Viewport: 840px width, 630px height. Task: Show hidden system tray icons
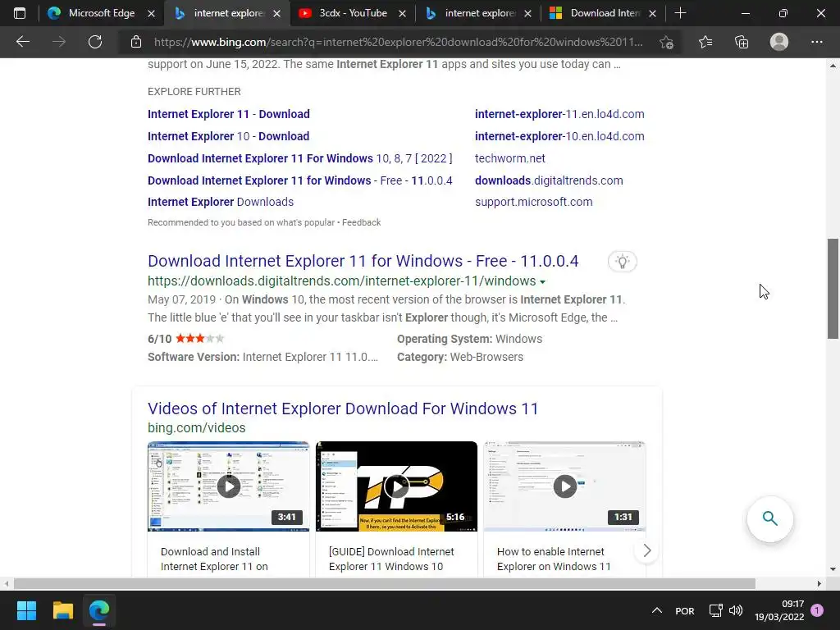tap(657, 610)
